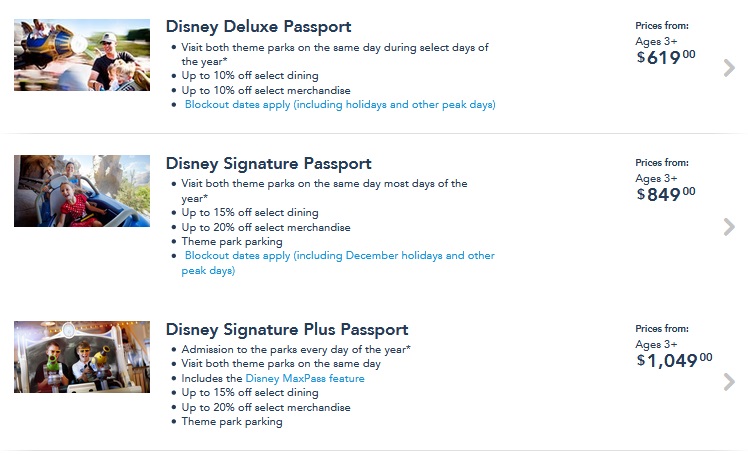Select the Signature Plus Passport thumbnail image
Image resolution: width=748 pixels, height=454 pixels.
(82, 357)
